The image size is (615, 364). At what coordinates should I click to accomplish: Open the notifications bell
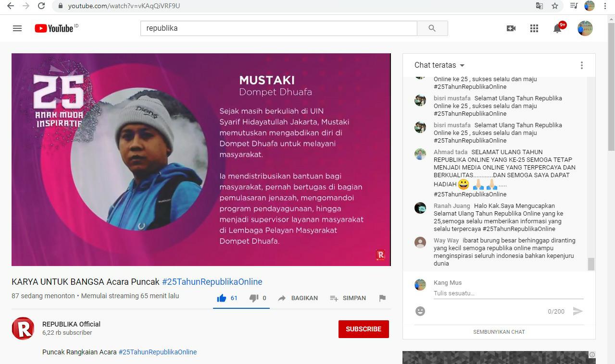557,28
